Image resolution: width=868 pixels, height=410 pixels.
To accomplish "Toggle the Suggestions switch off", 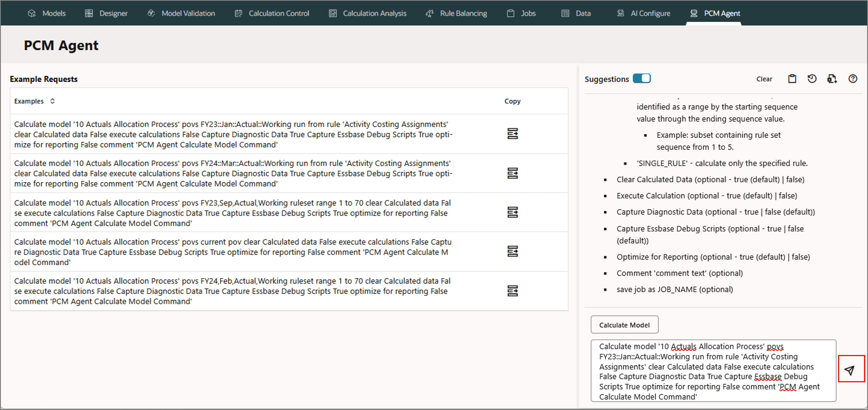I will 641,78.
